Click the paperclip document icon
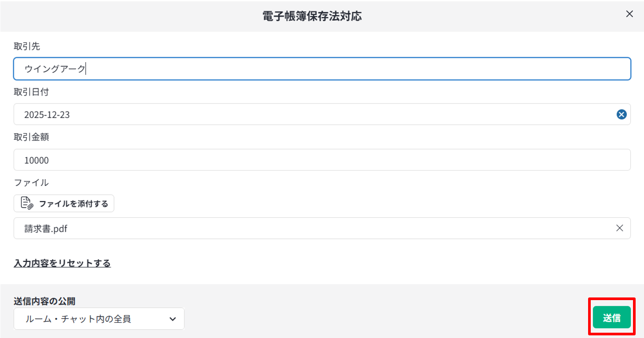Viewport: 644px width, 338px height. 27,204
